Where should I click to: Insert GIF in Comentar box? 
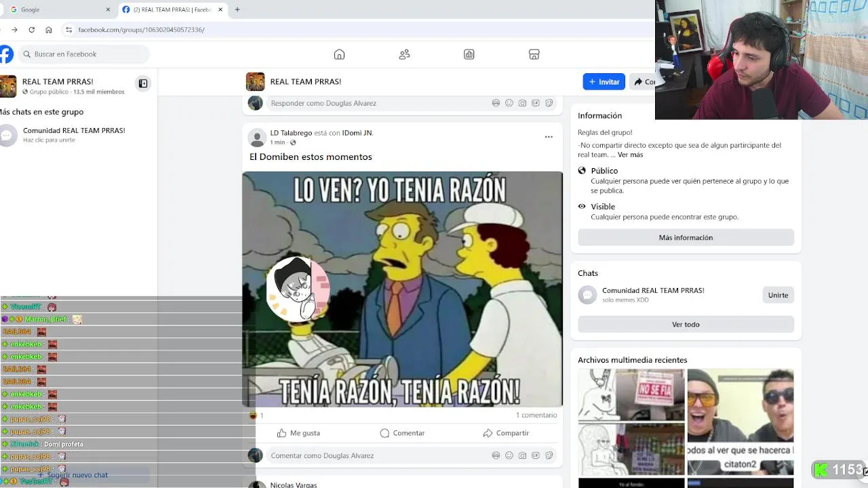pyautogui.click(x=536, y=455)
